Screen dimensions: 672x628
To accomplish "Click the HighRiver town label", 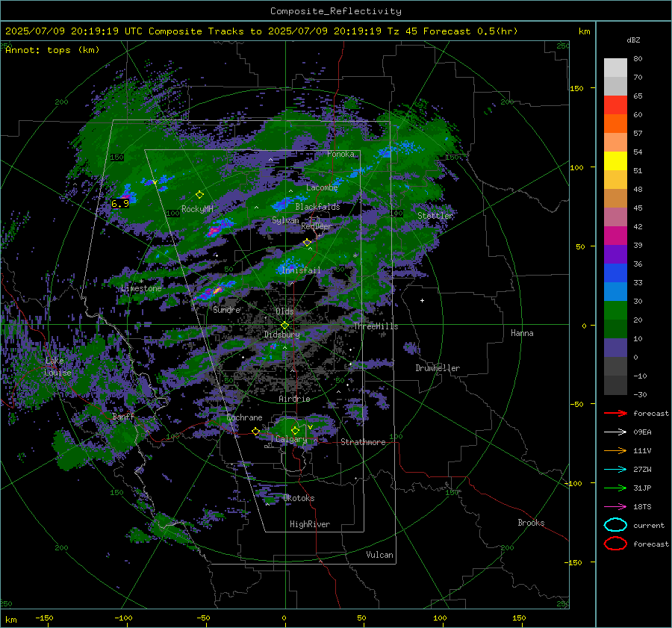I will coord(310,524).
